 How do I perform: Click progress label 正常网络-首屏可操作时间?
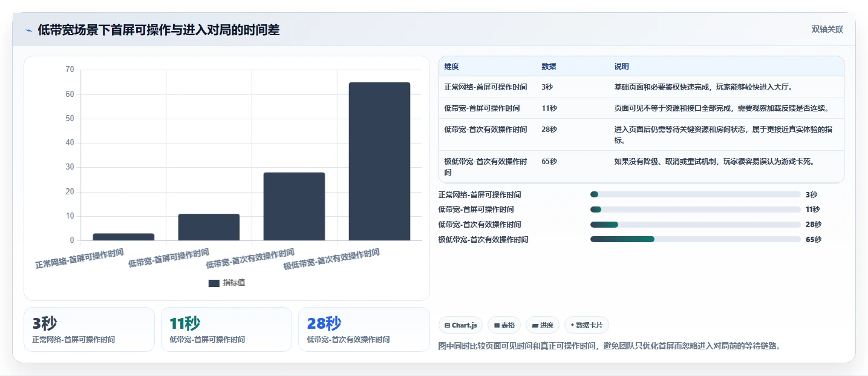(x=480, y=195)
